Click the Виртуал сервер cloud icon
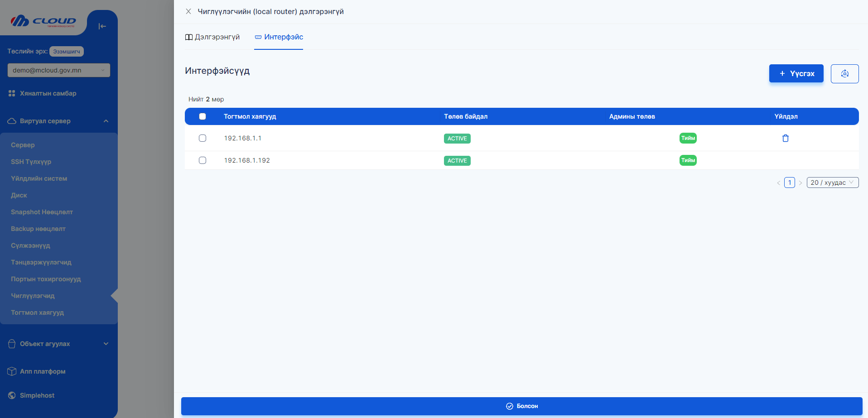Screen dimensions: 868x418 [12, 121]
